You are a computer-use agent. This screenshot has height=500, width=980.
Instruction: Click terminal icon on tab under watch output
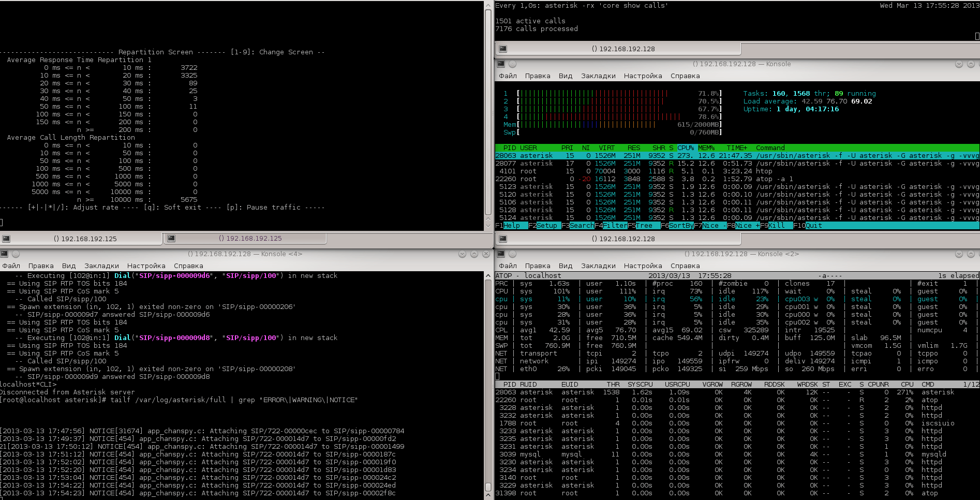coord(502,49)
